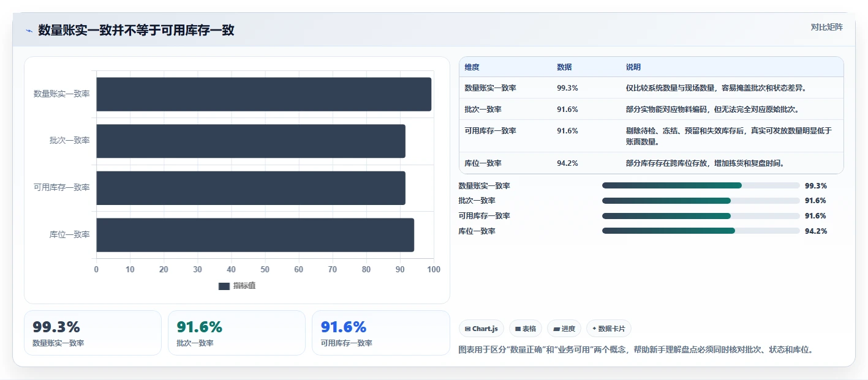Click the description starting 部分实物能对应物料编码
The height and width of the screenshot is (380, 868).
tap(712, 110)
